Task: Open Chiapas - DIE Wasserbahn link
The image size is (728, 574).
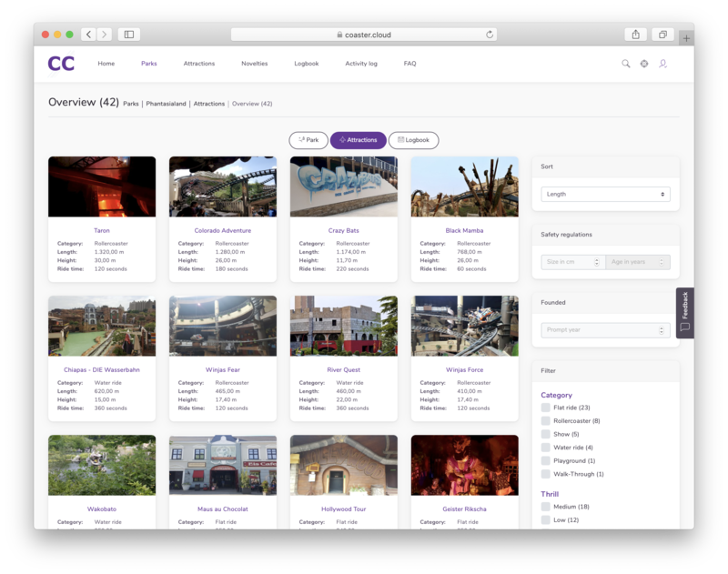Action: [x=102, y=370]
